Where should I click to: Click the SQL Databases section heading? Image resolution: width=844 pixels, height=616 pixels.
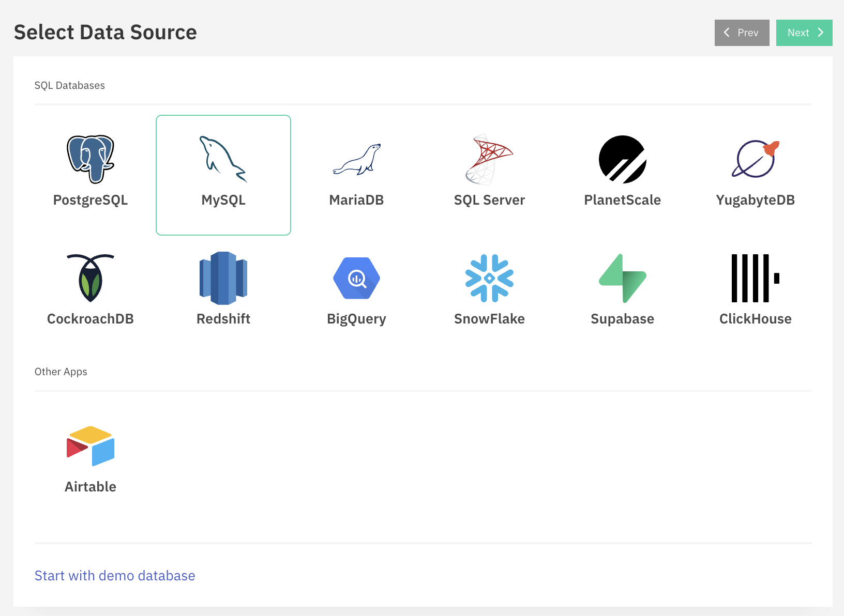coord(70,85)
